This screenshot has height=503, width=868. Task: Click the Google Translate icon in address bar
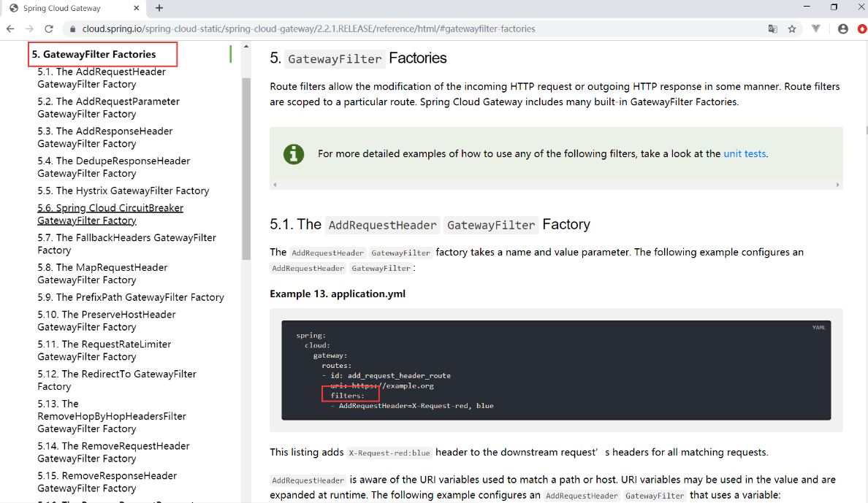point(772,29)
